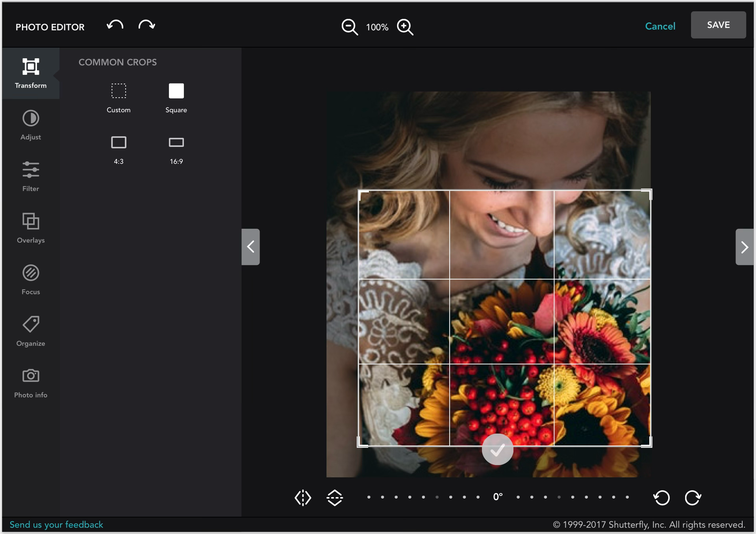Image resolution: width=756 pixels, height=534 pixels.
Task: Apply the crop with the checkmark button
Action: [497, 449]
